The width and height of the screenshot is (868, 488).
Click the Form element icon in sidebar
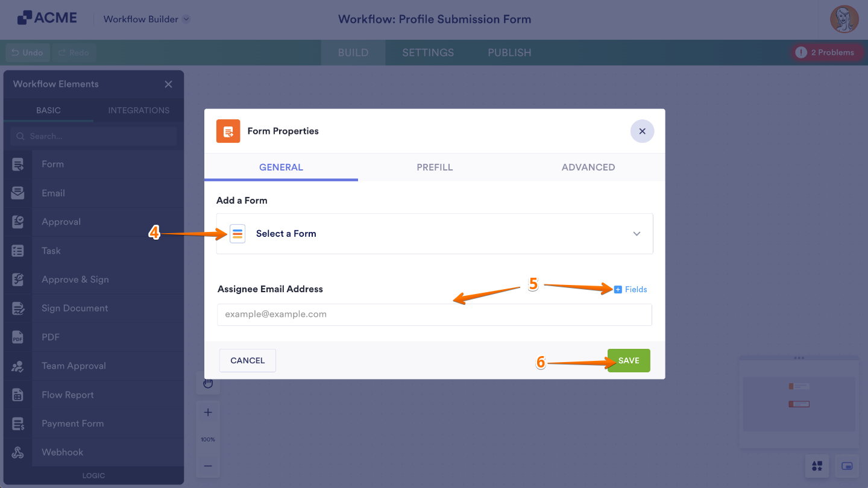click(x=18, y=164)
